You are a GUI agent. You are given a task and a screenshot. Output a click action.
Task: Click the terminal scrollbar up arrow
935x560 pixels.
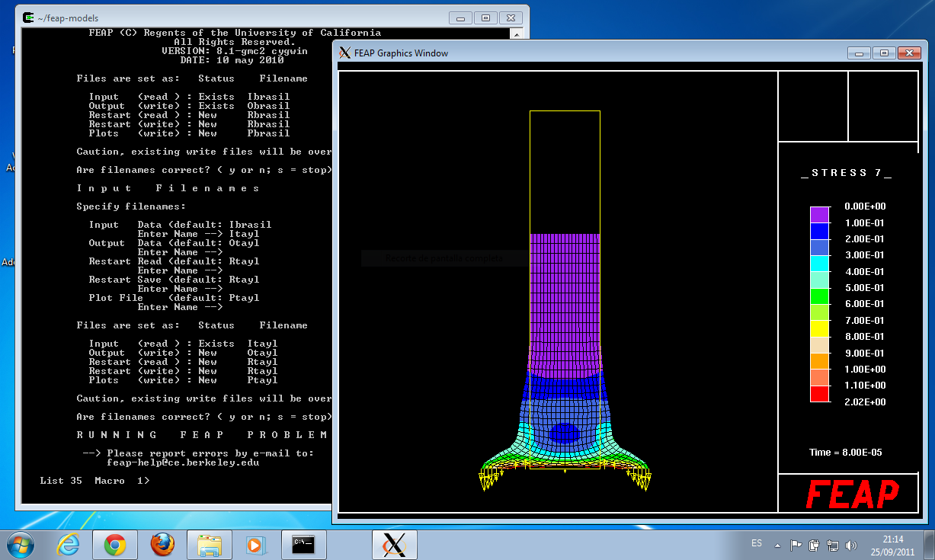pos(517,35)
